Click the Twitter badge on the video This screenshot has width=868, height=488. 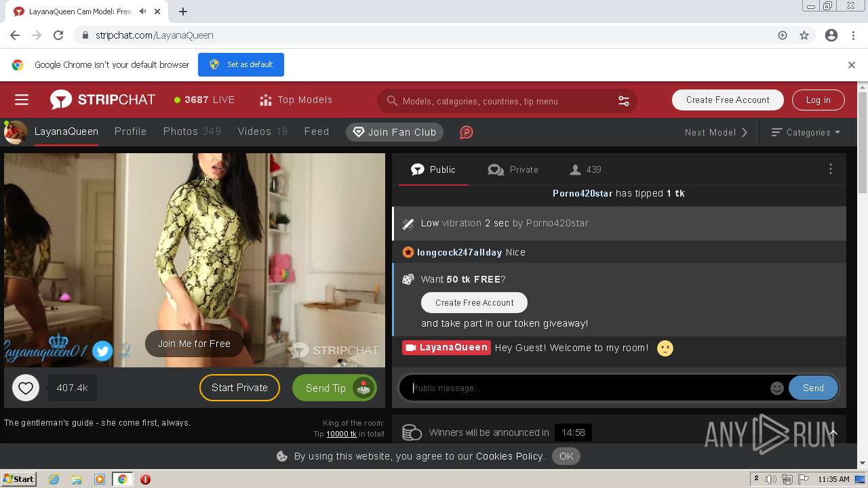[102, 350]
